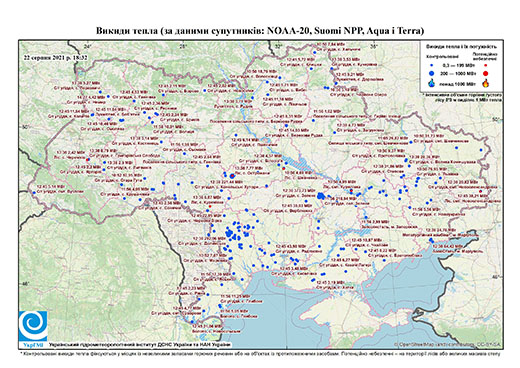Image resolution: width=520 pixels, height=368 pixels.
Task: Click the small red dot legend symbol
Action: (486, 66)
